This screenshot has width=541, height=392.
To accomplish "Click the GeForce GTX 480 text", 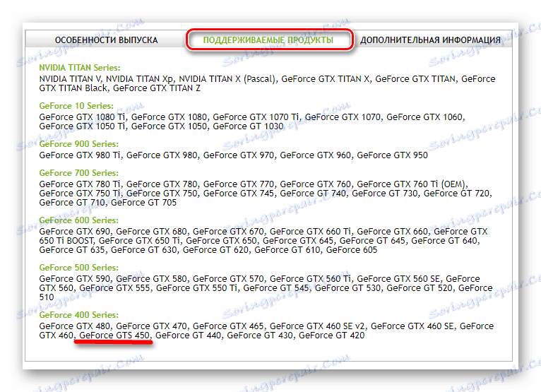I will click(x=75, y=326).
